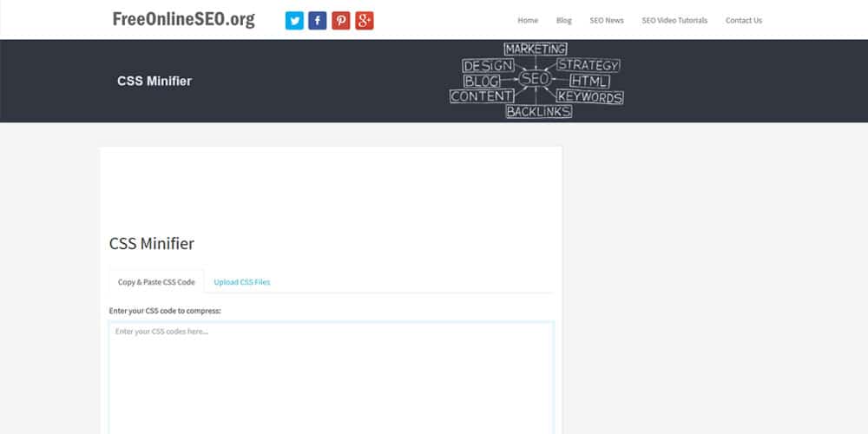868x434 pixels.
Task: Click the dark 'CSS Minifier' page heading
Action: click(x=152, y=244)
